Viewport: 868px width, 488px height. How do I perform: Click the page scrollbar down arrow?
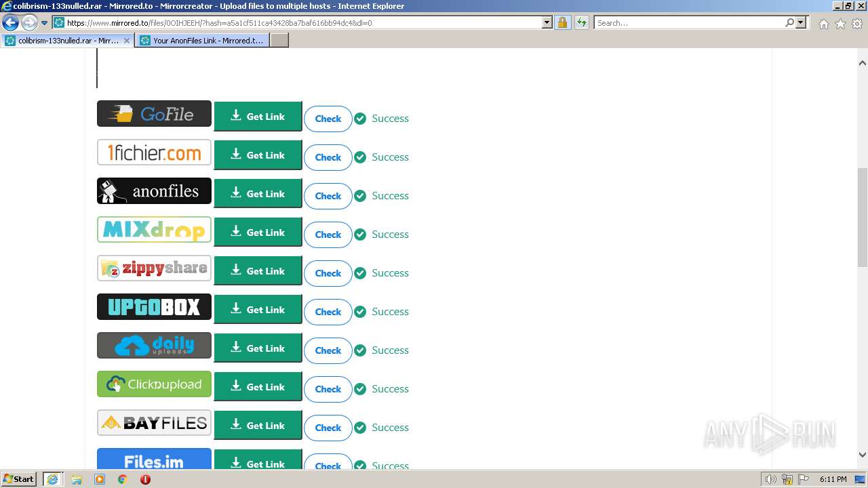[x=863, y=455]
